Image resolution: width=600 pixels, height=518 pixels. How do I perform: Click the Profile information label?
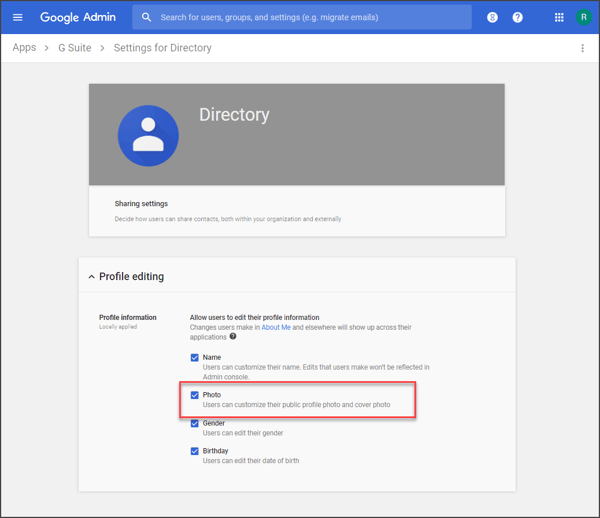(128, 317)
